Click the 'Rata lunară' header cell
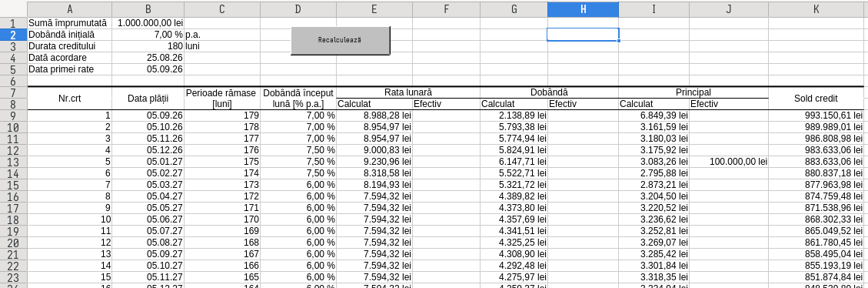 (408, 92)
